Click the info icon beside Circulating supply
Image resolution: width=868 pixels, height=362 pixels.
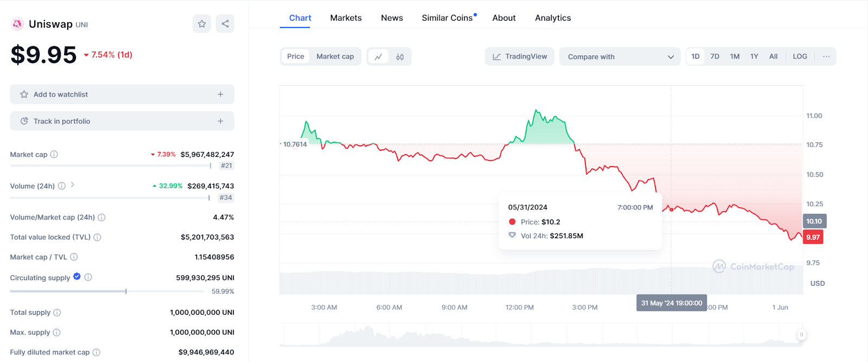coord(88,277)
